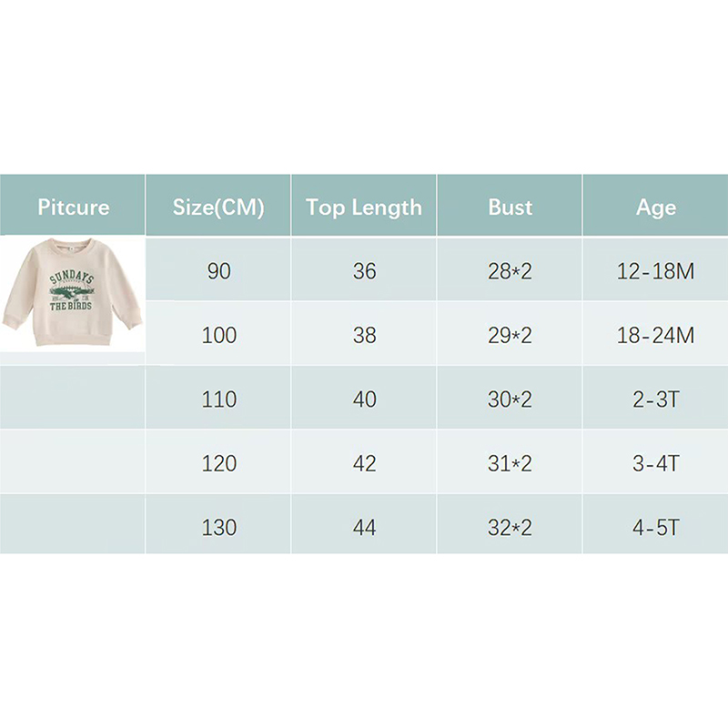Click the top length 40 cell
Image resolution: width=728 pixels, height=728 pixels.
[x=364, y=399]
